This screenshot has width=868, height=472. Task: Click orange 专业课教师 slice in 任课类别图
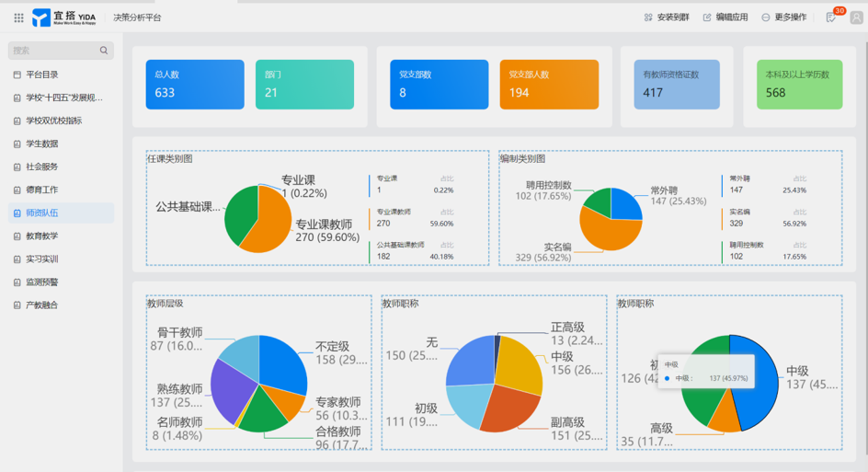(272, 223)
